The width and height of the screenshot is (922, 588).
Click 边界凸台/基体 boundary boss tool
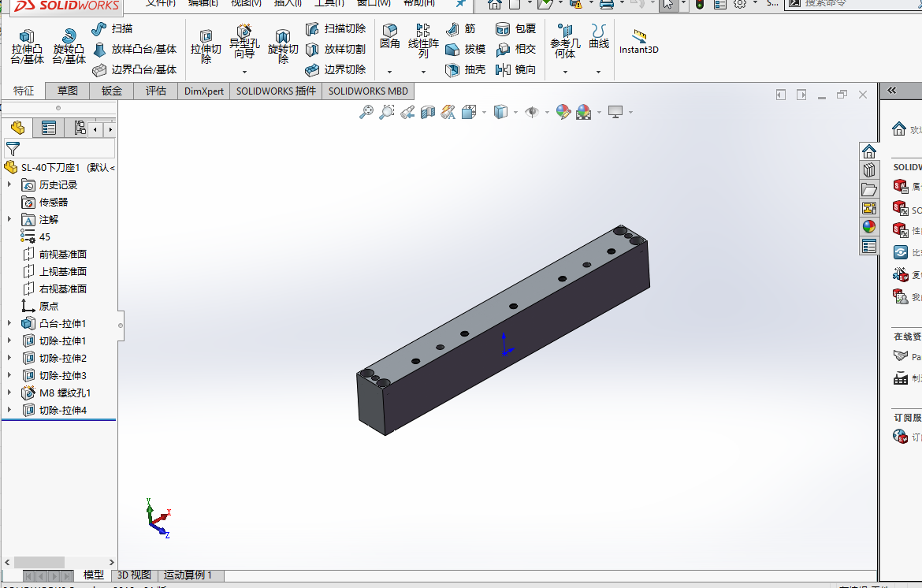pyautogui.click(x=135, y=69)
